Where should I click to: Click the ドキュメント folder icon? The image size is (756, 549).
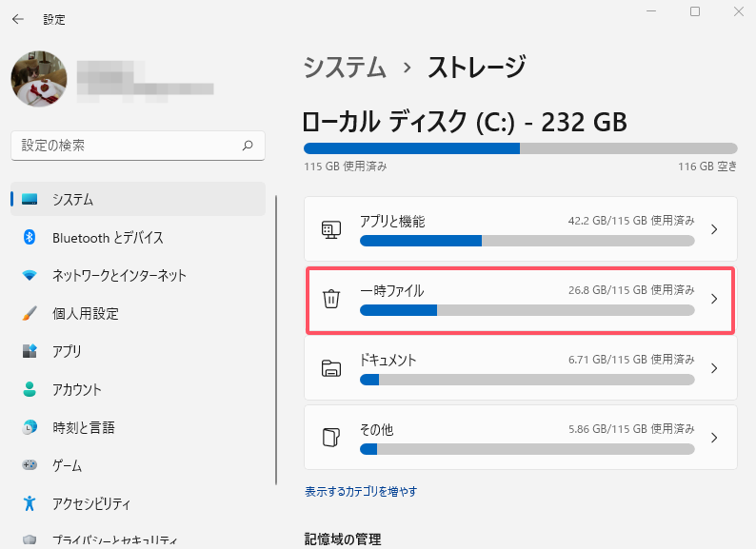pos(331,368)
